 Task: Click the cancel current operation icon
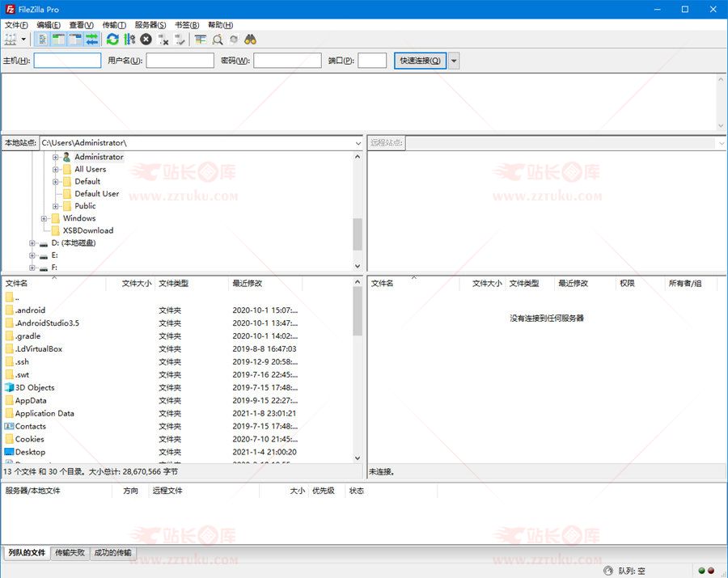coord(146,39)
